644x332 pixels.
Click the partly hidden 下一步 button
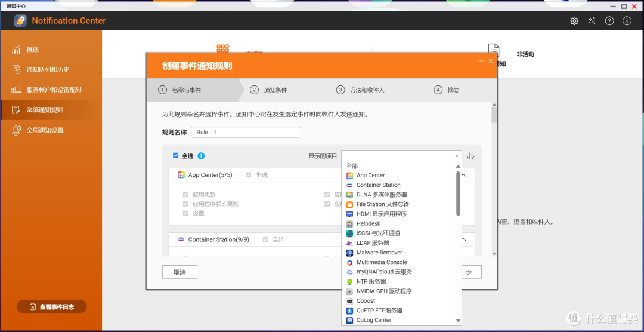click(x=470, y=272)
